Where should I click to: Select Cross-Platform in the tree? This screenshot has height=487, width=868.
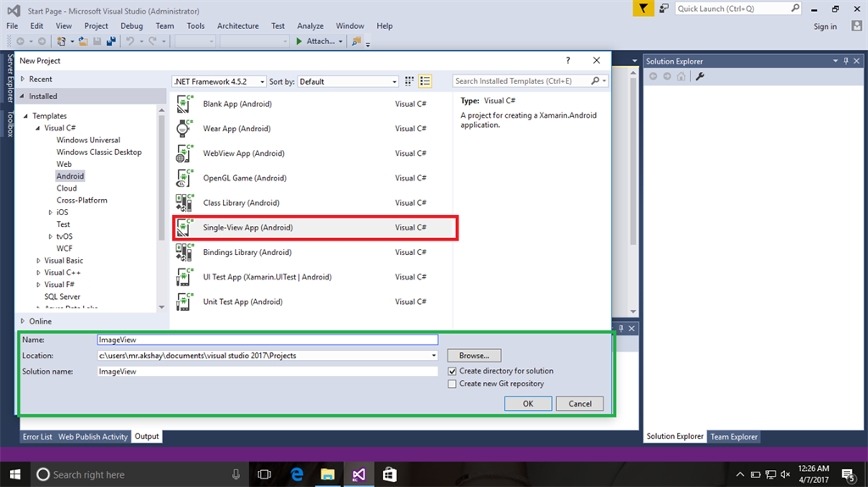coord(82,201)
